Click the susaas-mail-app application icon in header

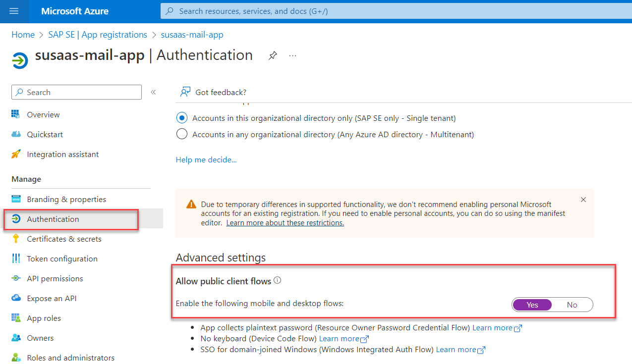click(x=20, y=60)
